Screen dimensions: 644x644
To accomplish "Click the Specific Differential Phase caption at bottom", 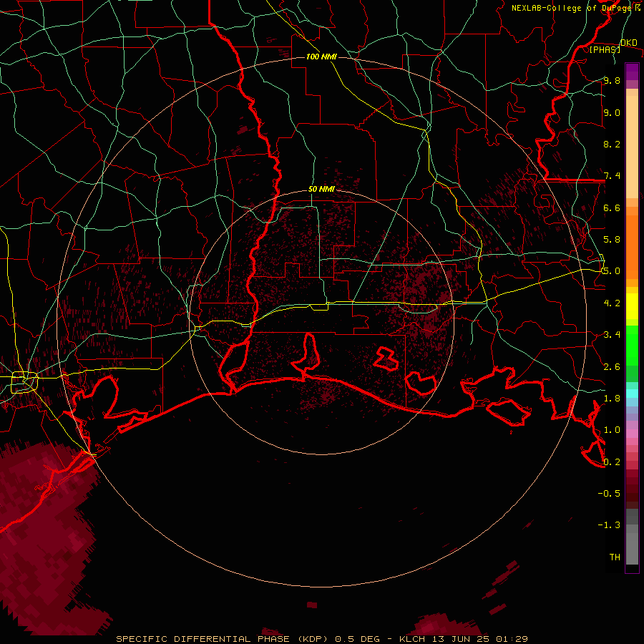I will 321,639.
